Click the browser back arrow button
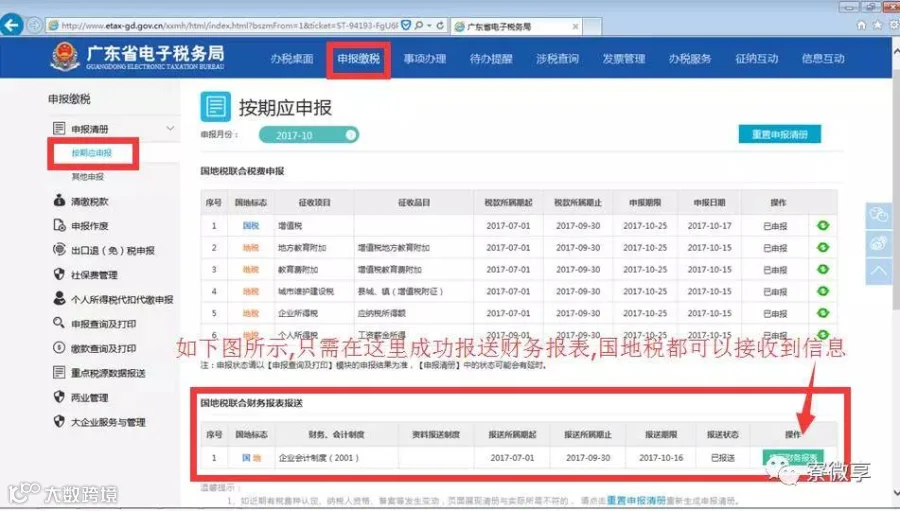The height and width of the screenshot is (511, 900). 11,25
